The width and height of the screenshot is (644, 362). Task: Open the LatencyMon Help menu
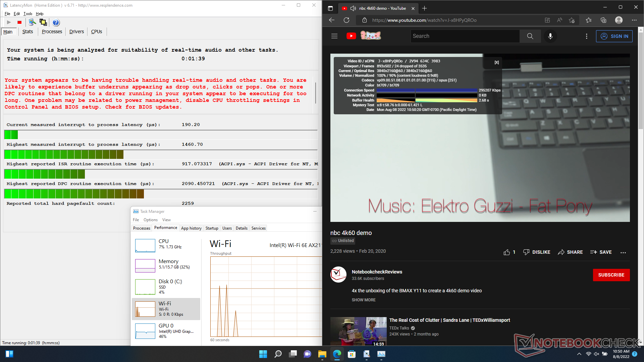40,14
